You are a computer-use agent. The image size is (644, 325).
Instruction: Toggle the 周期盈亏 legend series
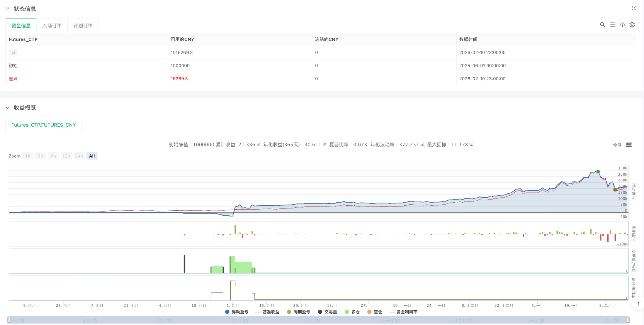click(299, 312)
